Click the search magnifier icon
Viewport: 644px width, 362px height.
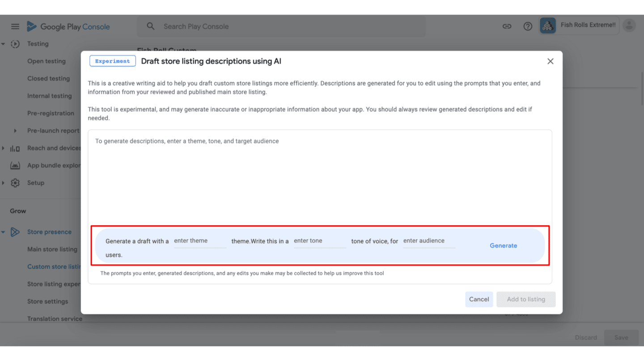click(151, 26)
